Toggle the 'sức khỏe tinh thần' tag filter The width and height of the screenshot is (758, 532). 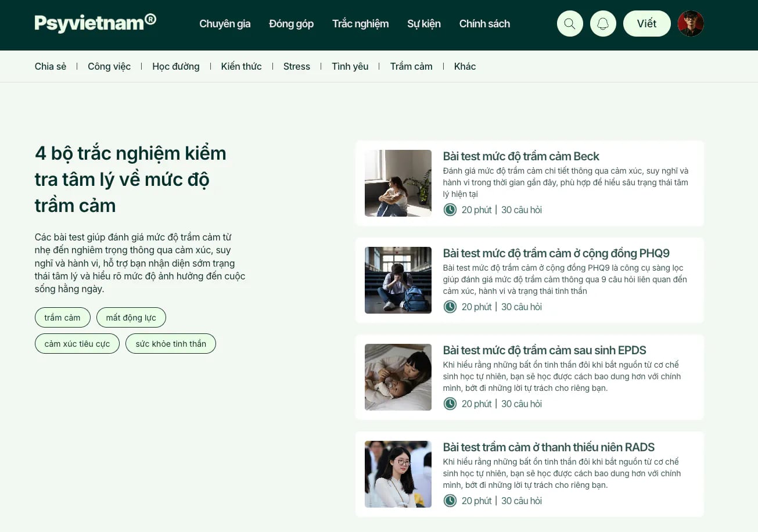click(170, 343)
